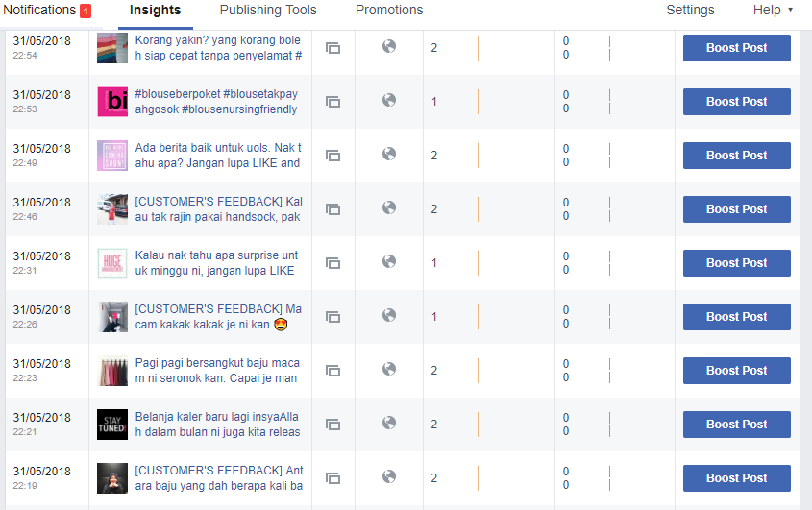The height and width of the screenshot is (510, 812).
Task: Click post type icon for 22:54 post
Action: click(333, 48)
